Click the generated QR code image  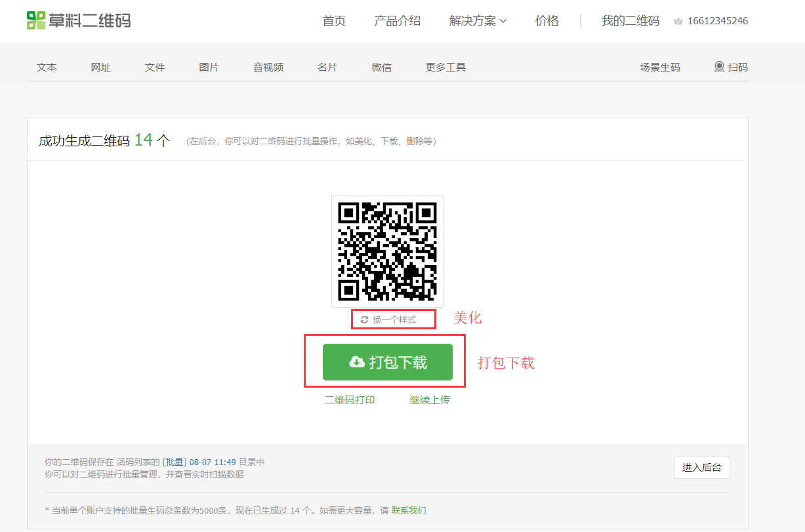[387, 251]
